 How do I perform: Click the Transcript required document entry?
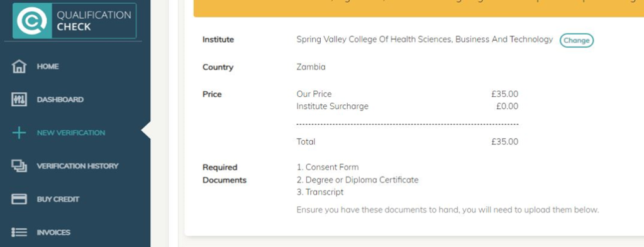pyautogui.click(x=320, y=192)
